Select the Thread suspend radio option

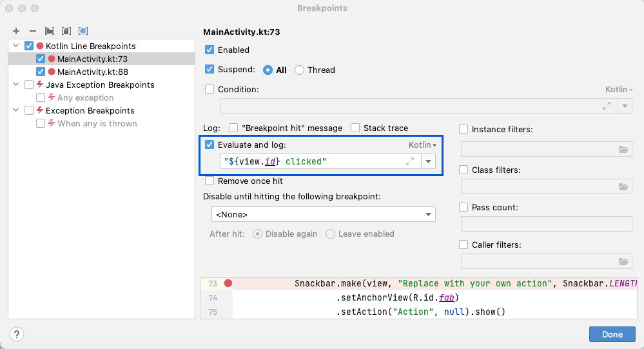point(299,70)
